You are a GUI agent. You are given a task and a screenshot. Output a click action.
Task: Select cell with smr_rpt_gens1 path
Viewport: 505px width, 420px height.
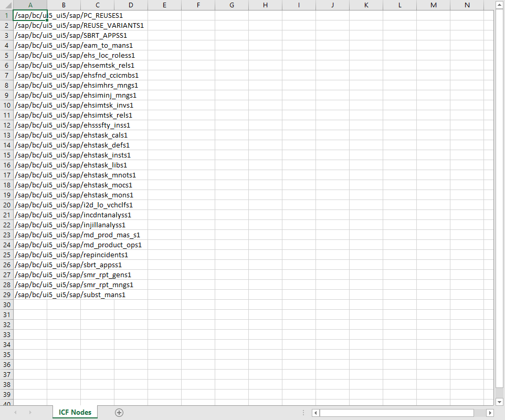(x=30, y=275)
